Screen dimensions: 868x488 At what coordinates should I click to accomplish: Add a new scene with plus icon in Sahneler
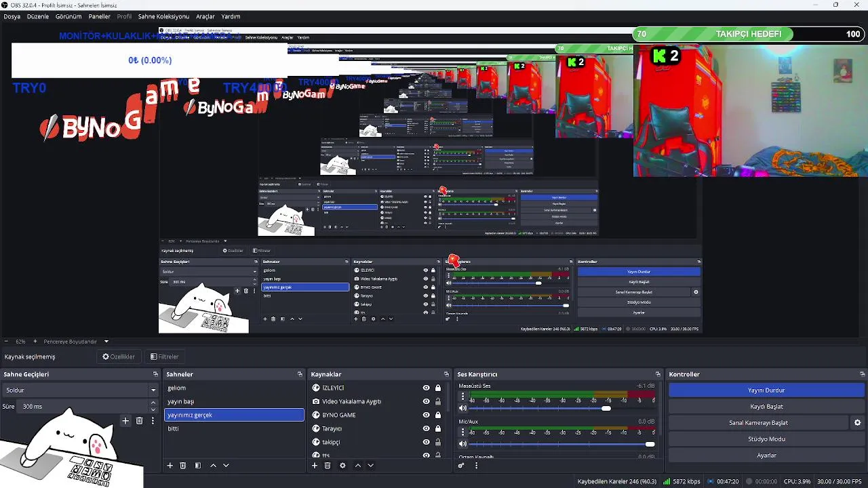coord(170,466)
